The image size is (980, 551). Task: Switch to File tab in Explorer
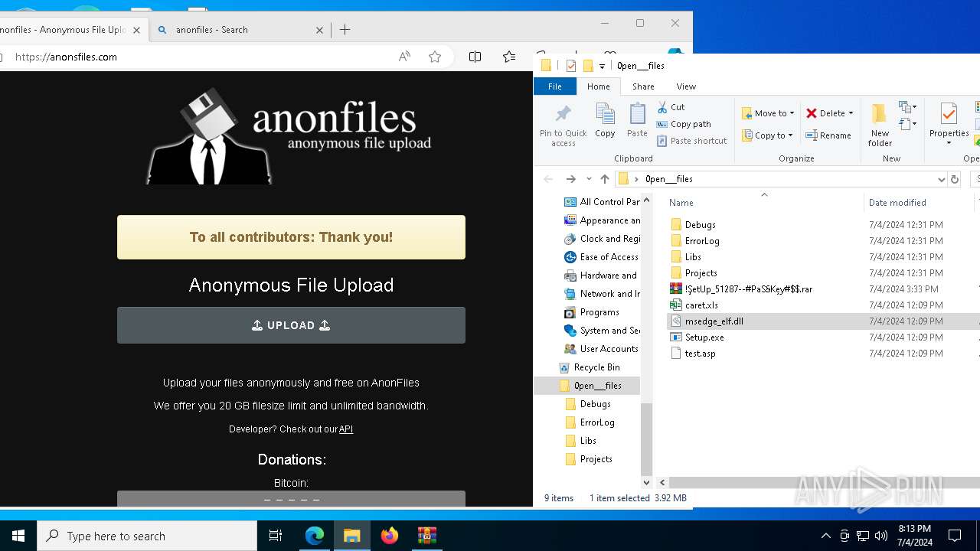click(555, 86)
